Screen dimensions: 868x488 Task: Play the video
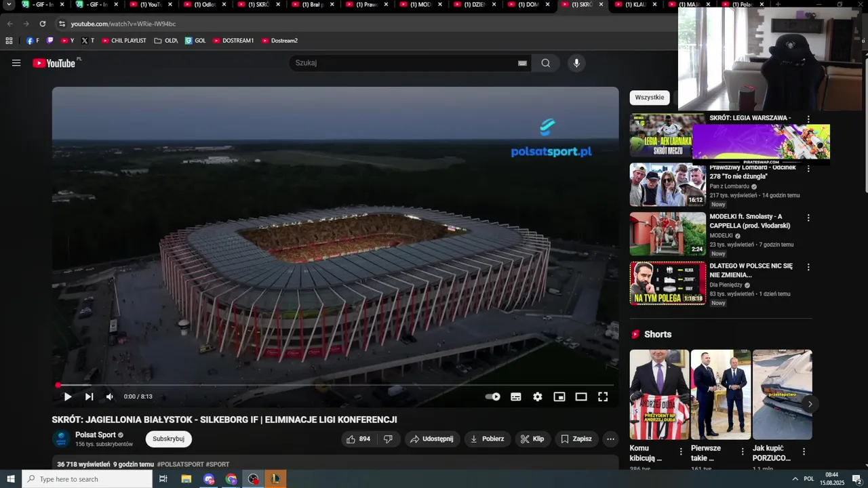[67, 396]
